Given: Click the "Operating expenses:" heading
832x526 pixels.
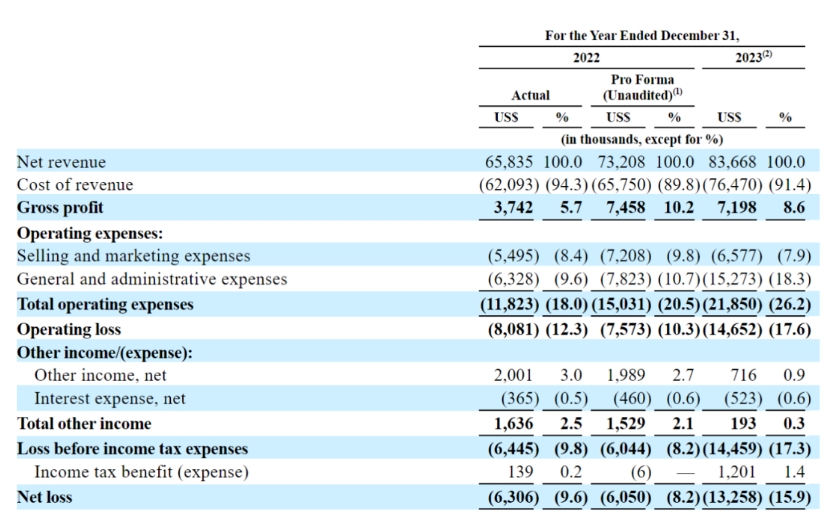Looking at the screenshot, I should 90,234.
